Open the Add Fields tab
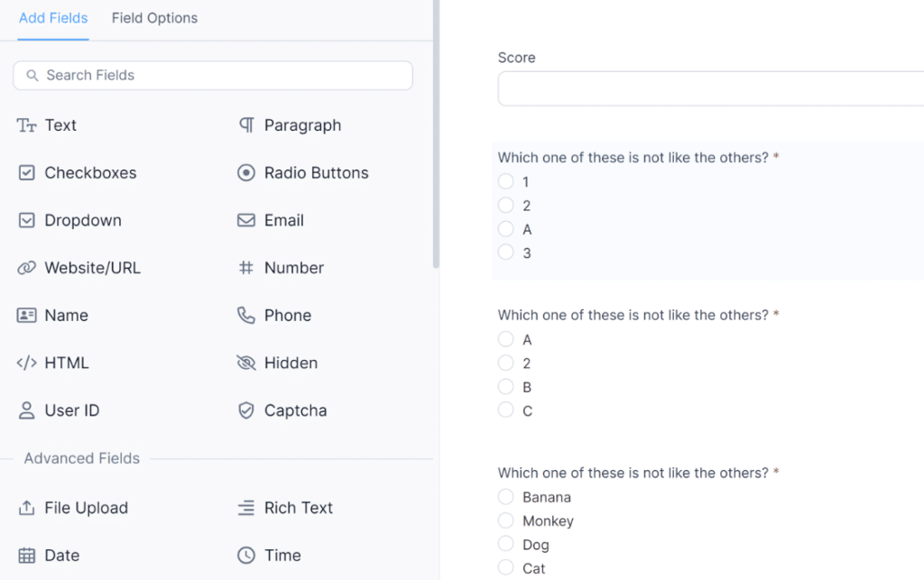 pos(53,18)
